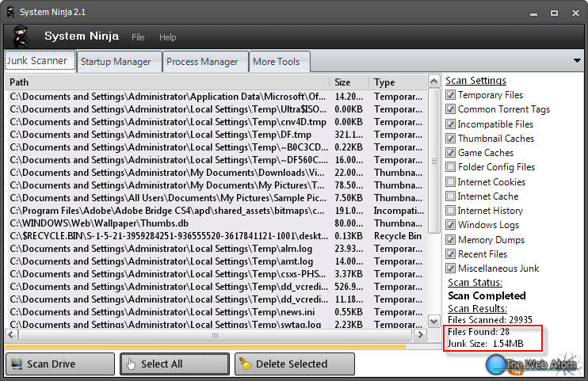
Task: Open the Process Manager tab
Action: click(x=205, y=62)
